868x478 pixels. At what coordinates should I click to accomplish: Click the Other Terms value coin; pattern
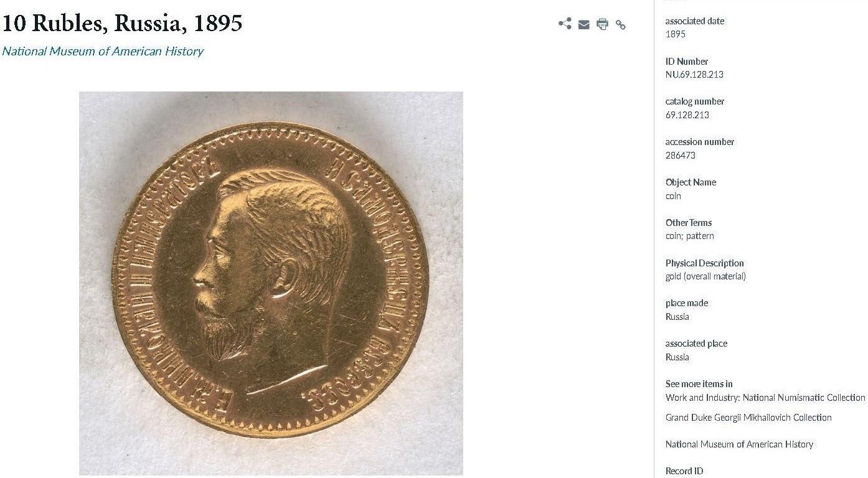click(690, 236)
